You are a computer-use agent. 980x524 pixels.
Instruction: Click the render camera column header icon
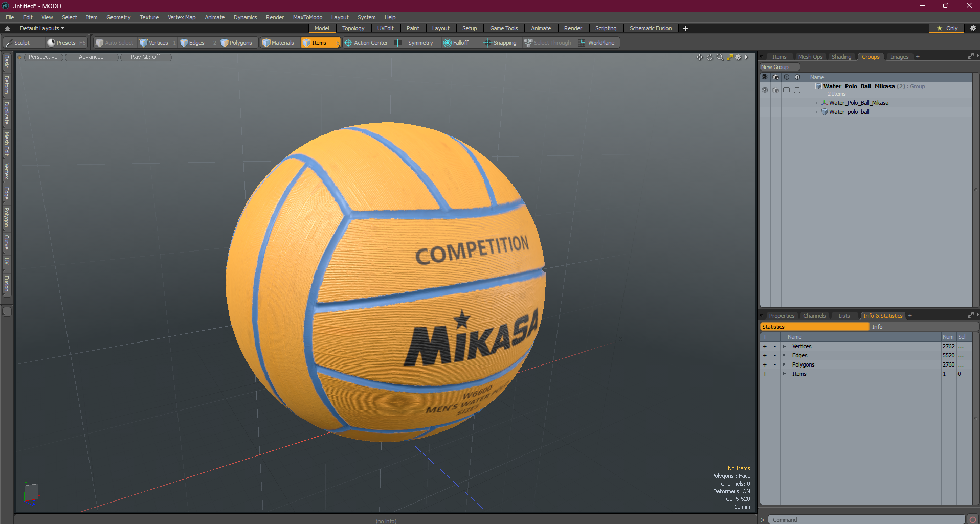pos(776,77)
